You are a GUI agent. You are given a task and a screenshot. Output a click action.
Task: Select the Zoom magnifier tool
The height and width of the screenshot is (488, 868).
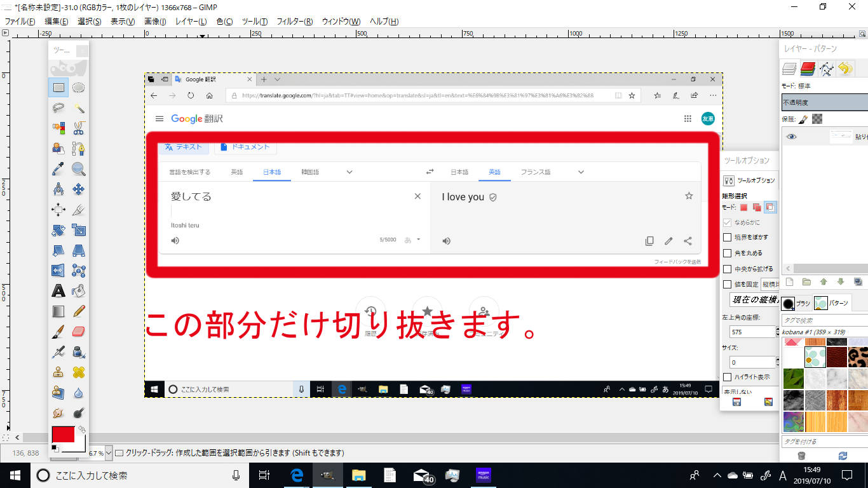[79, 169]
